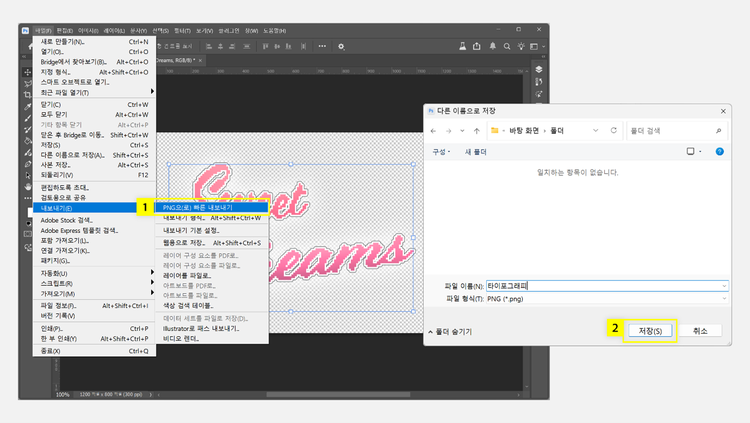Click the Photoshop Ps logo icon
The height and width of the screenshot is (423, 750).
point(25,30)
